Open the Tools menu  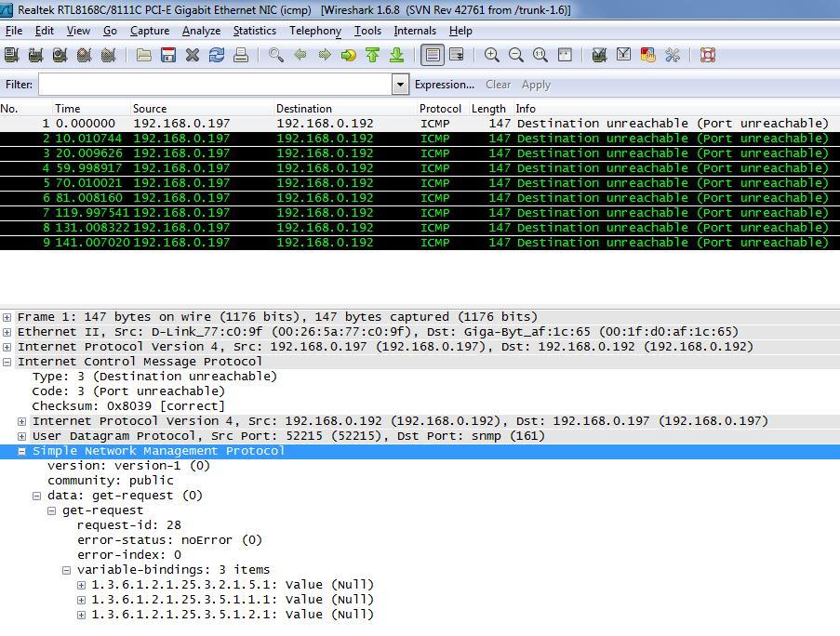tap(368, 31)
